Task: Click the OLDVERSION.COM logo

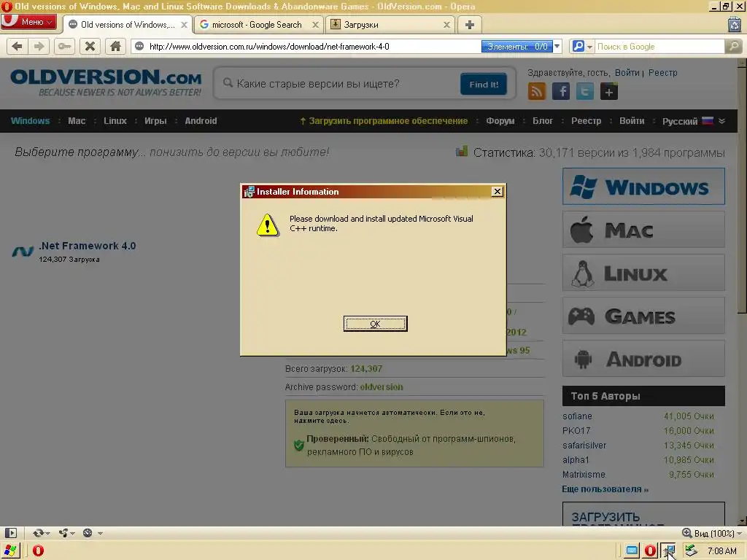Action: pyautogui.click(x=106, y=82)
